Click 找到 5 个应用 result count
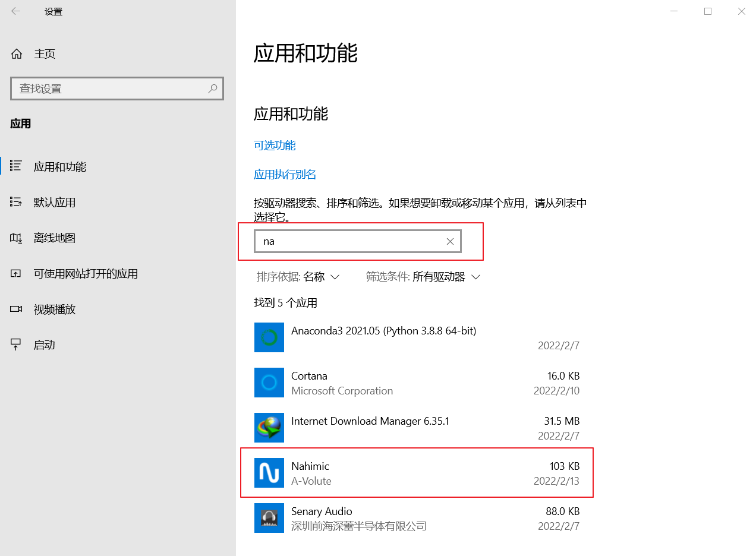 286,303
